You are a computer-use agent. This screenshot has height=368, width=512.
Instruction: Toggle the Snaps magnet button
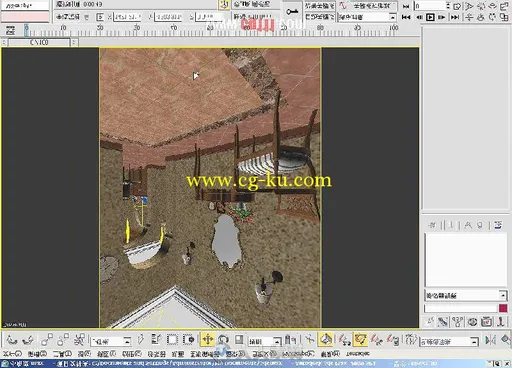pyautogui.click(x=344, y=340)
